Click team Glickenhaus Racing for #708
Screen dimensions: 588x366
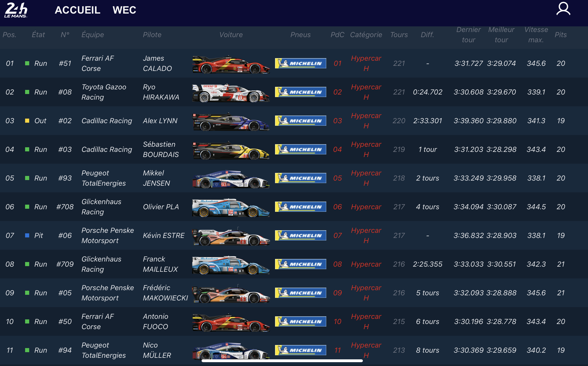pyautogui.click(x=101, y=207)
